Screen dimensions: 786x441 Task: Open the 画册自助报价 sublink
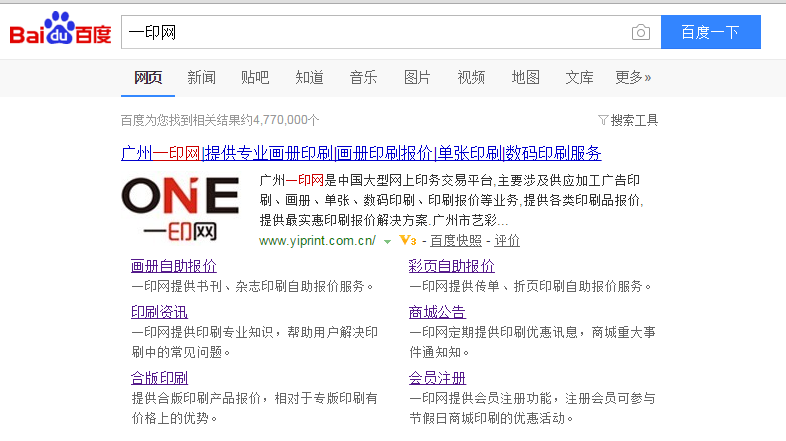tap(173, 266)
